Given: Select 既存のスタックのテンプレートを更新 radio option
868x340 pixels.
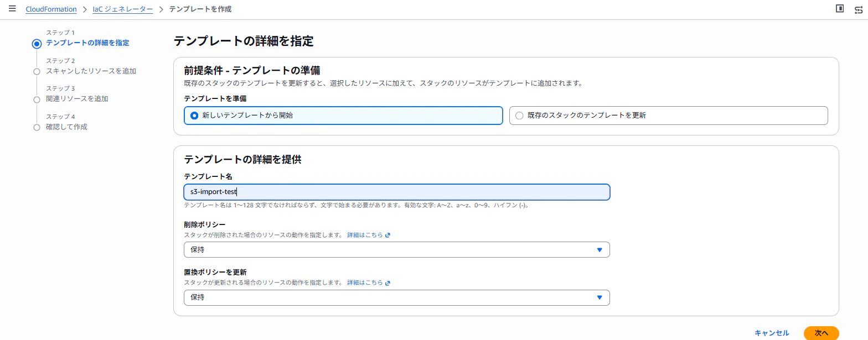Looking at the screenshot, I should click(x=668, y=116).
